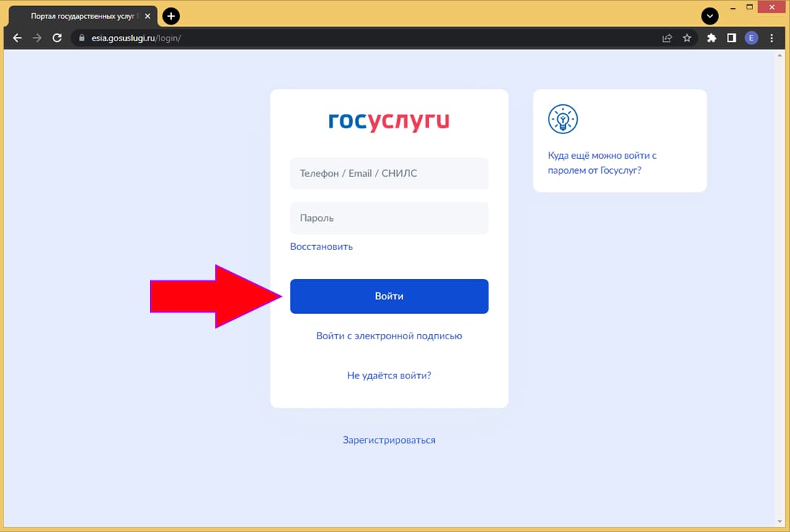Click the page scrollbar up arrow
This screenshot has height=532, width=790.
click(x=781, y=54)
